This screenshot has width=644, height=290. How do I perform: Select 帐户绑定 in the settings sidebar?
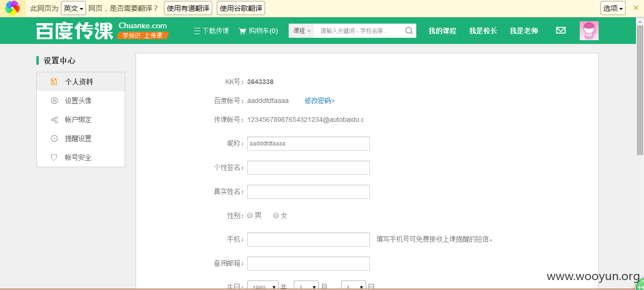click(81, 119)
